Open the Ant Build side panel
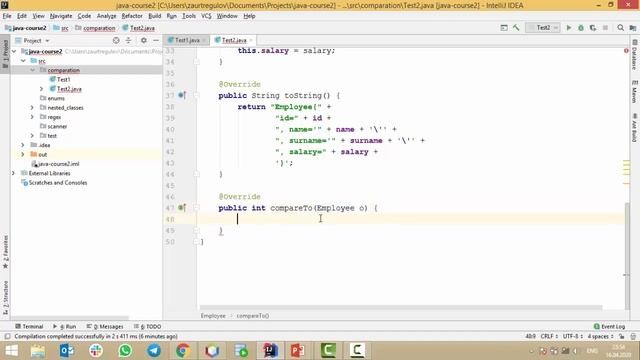The image size is (640, 360). pyautogui.click(x=634, y=128)
